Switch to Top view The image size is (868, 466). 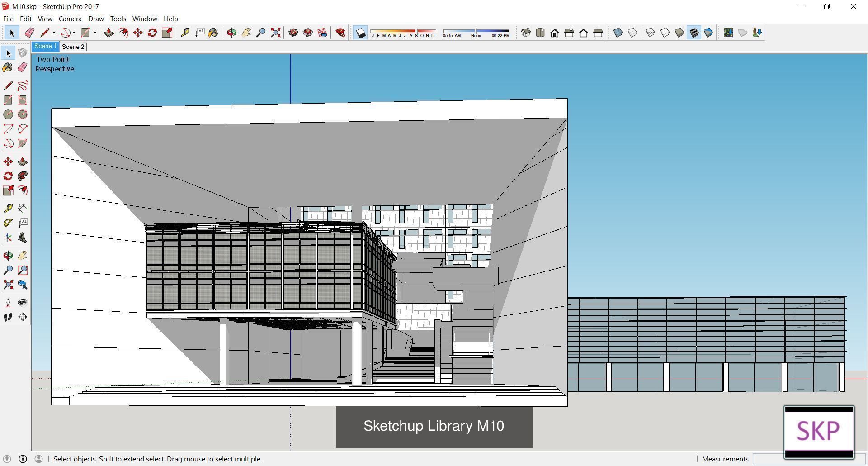coord(540,33)
